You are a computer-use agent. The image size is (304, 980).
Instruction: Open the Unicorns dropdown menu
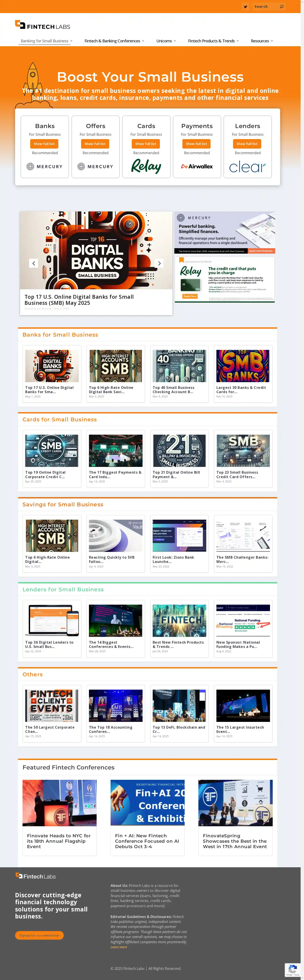pyautogui.click(x=166, y=41)
